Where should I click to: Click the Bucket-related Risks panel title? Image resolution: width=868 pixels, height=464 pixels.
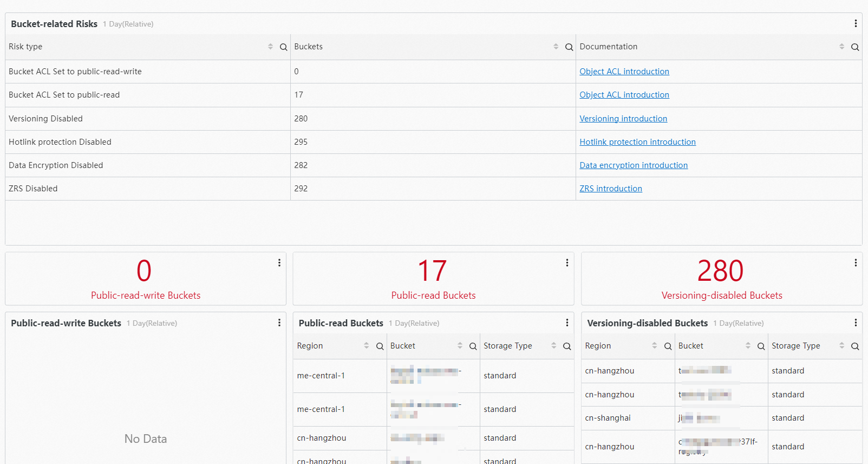(54, 24)
